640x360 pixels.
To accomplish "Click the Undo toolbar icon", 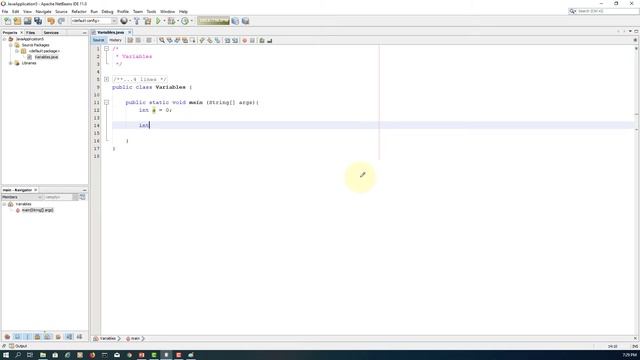I will (51, 21).
